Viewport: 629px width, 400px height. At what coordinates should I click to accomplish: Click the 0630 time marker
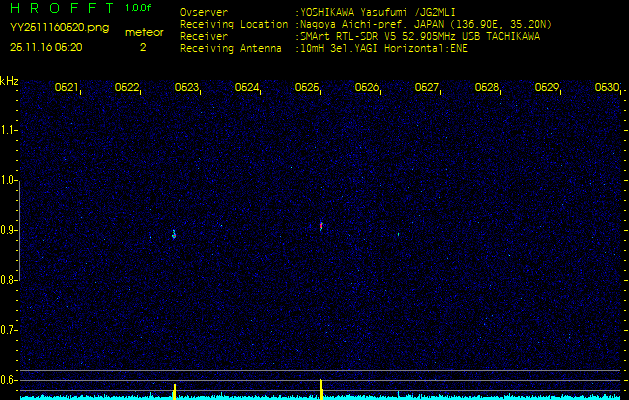[x=606, y=88]
